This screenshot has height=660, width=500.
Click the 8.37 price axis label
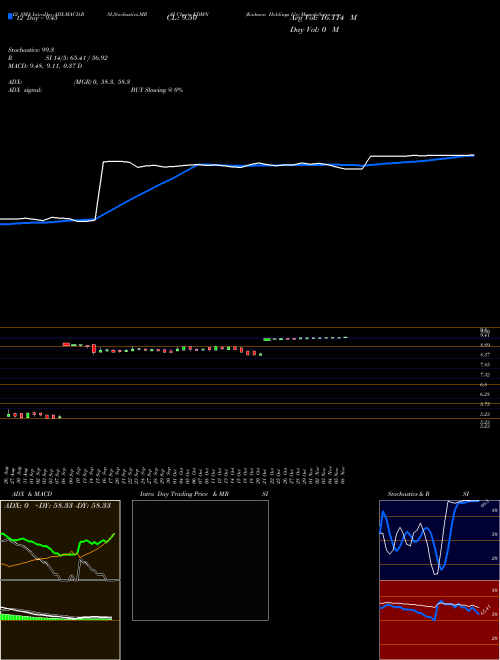coord(485,355)
